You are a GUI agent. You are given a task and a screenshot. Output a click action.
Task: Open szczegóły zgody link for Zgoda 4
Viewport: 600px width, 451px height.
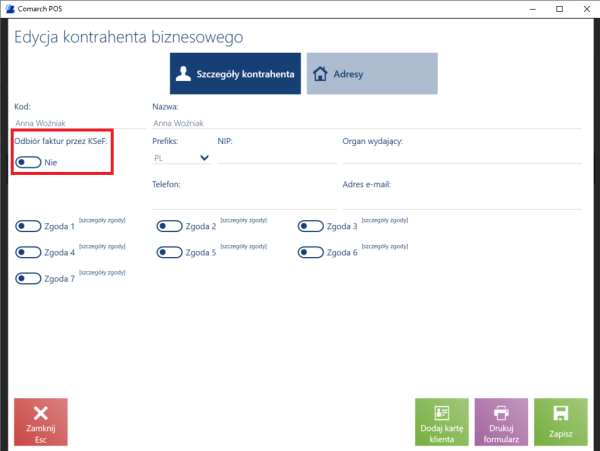(102, 246)
